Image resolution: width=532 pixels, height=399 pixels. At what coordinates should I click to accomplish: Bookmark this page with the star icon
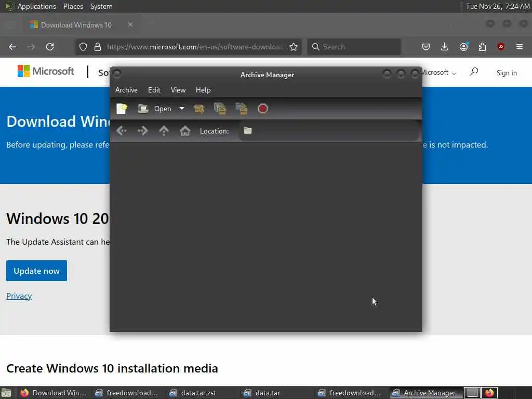pyautogui.click(x=294, y=47)
